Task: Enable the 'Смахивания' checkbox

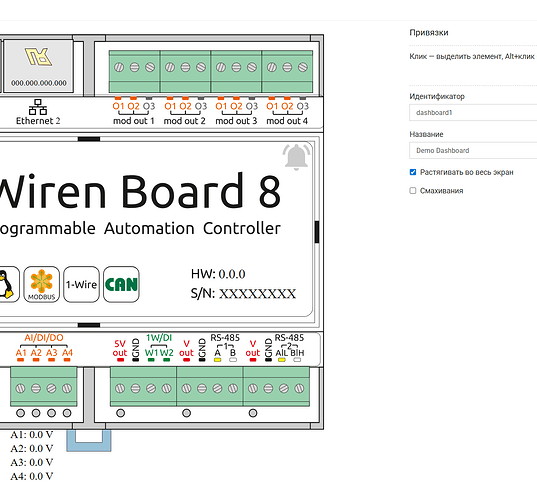Action: (x=413, y=190)
